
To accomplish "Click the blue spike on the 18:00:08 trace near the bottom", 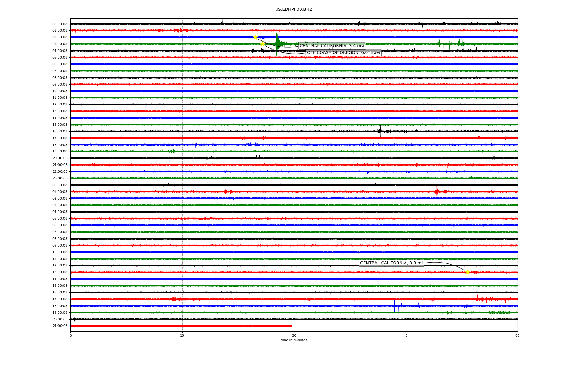I will coord(394,306).
